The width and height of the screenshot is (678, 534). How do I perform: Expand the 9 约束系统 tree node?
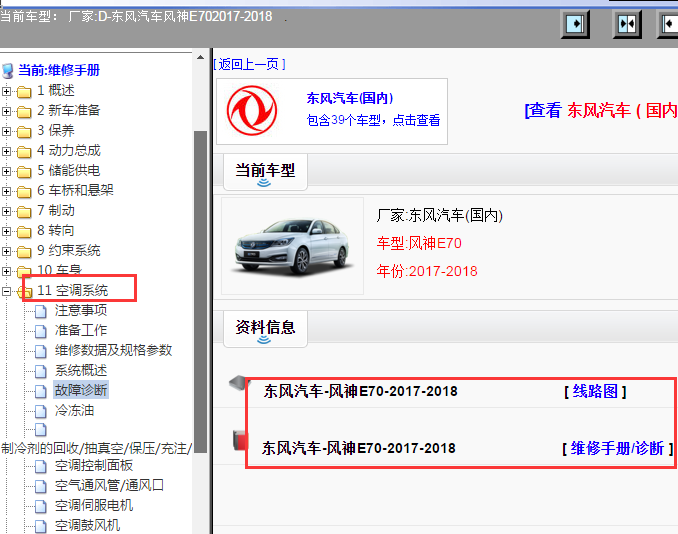pyautogui.click(x=6, y=251)
